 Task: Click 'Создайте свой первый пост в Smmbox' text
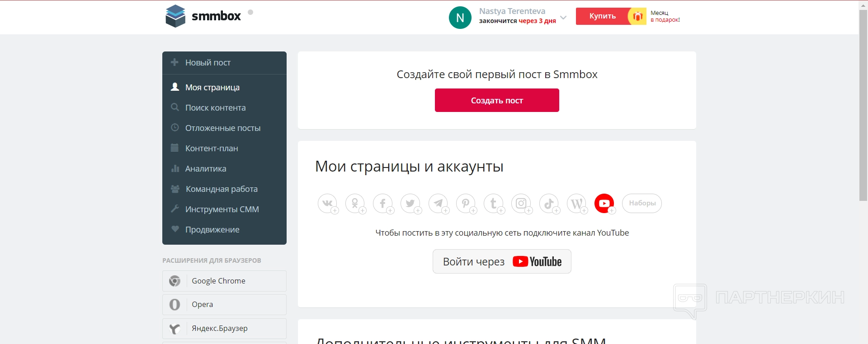pyautogui.click(x=497, y=74)
